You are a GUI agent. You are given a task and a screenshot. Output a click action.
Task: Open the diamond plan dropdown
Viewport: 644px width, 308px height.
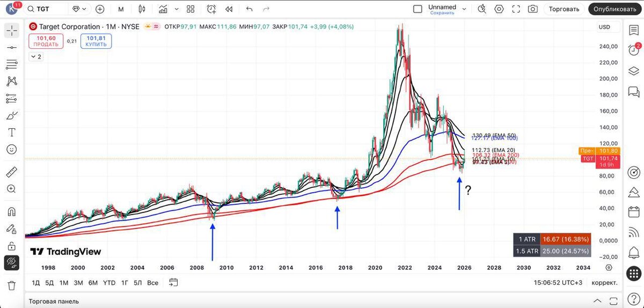pos(79,9)
